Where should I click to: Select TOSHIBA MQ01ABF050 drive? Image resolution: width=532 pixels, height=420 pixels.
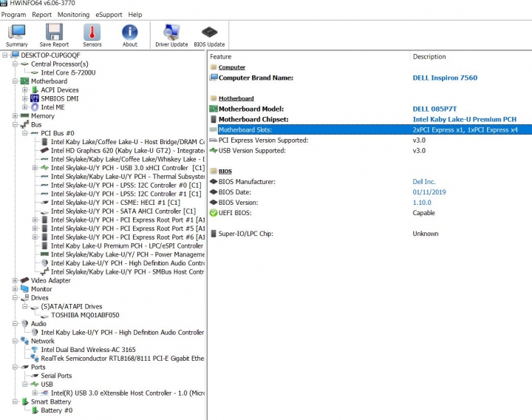pos(85,315)
